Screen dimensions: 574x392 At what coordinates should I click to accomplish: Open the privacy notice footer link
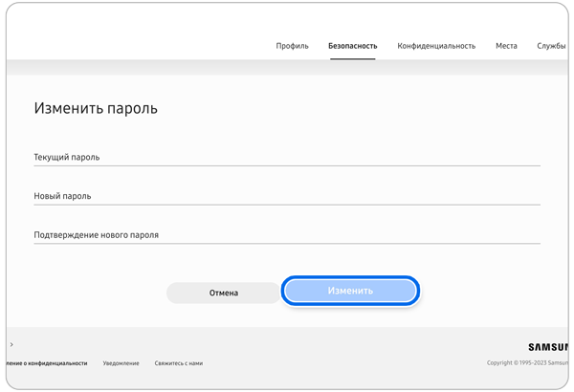pos(46,363)
